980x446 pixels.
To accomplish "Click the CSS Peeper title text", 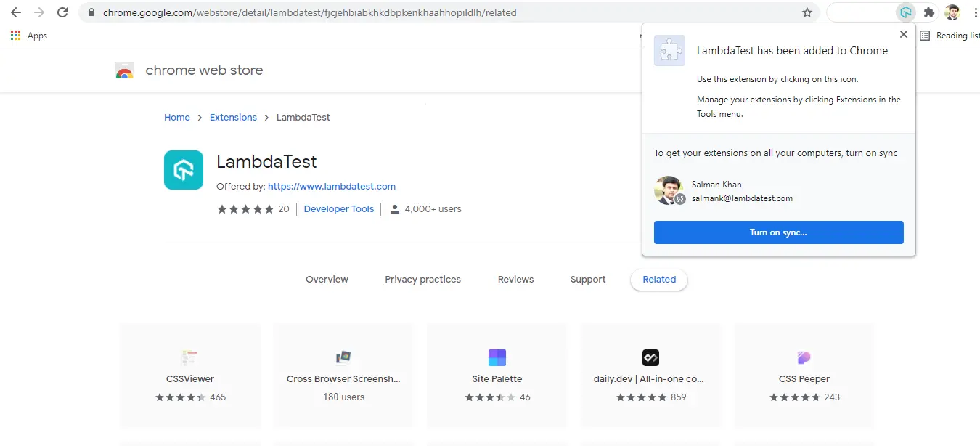I will click(x=804, y=379).
